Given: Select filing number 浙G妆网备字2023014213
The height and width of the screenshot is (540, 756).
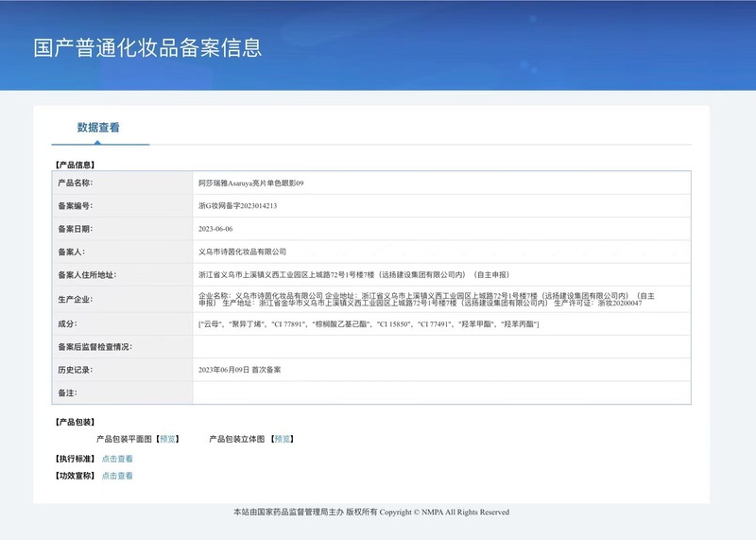Looking at the screenshot, I should click(238, 205).
